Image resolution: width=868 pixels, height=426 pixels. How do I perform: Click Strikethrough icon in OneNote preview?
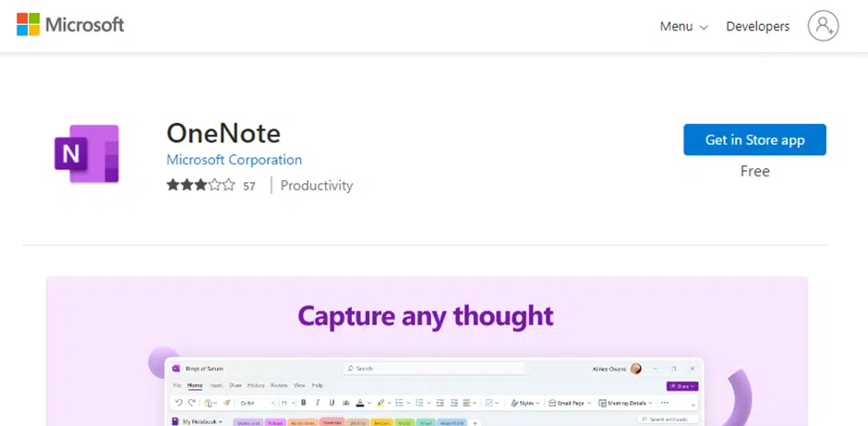(346, 403)
